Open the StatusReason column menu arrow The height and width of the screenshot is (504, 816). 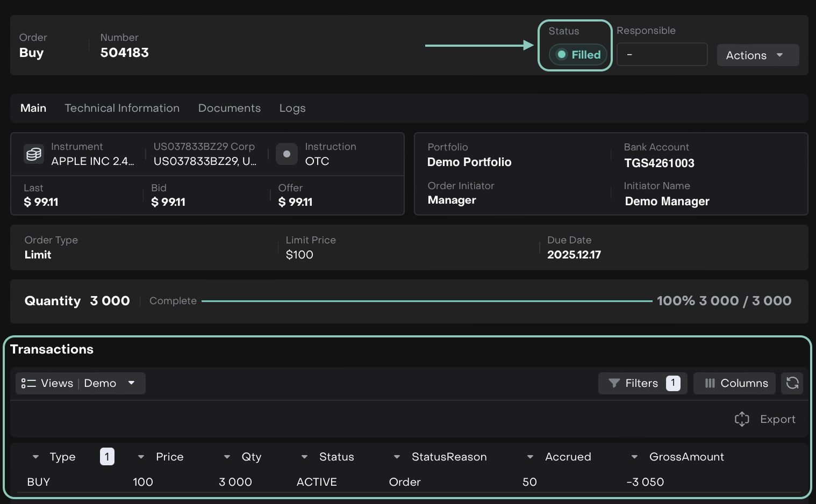click(397, 457)
